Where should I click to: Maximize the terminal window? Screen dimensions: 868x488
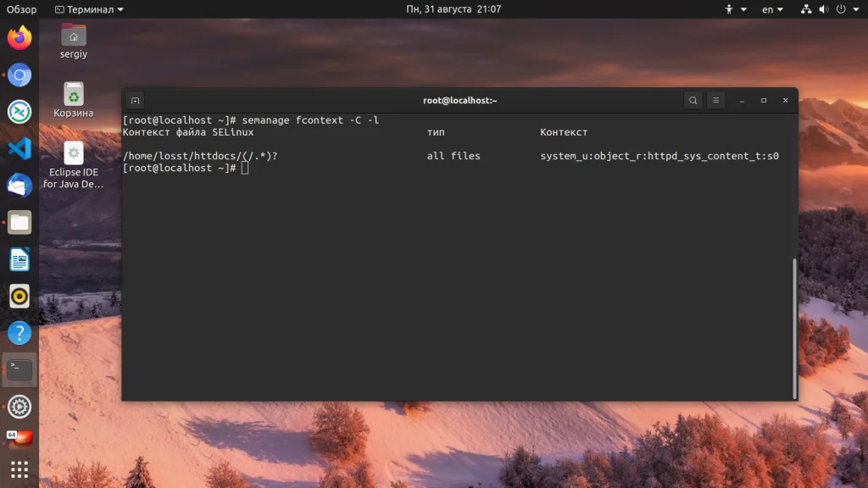[764, 101]
